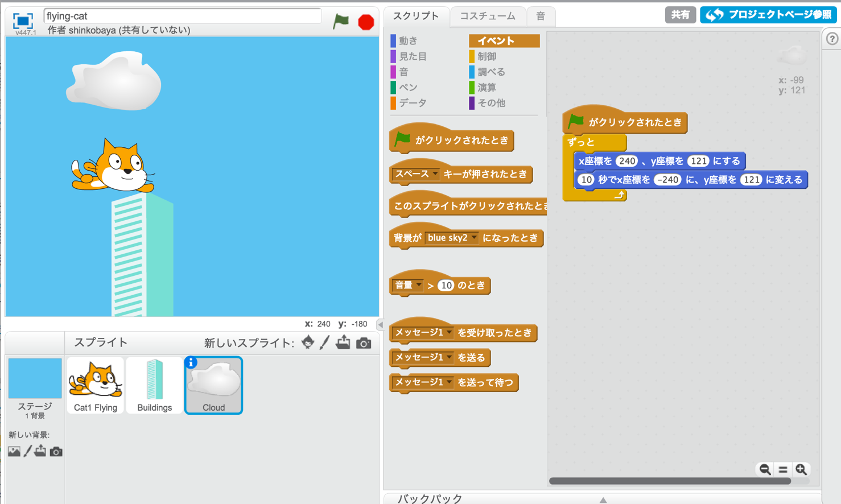Create new sprite from camera icon
841x504 pixels.
[364, 343]
